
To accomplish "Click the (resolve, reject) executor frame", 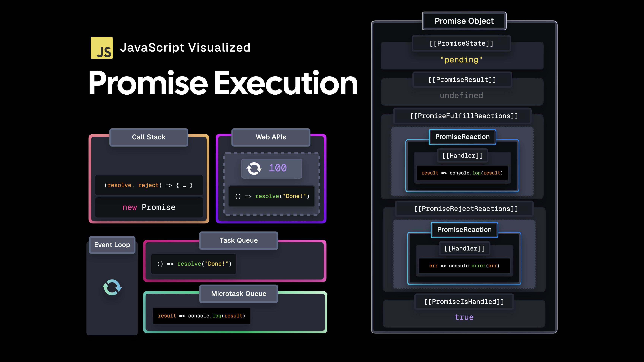I will point(149,185).
